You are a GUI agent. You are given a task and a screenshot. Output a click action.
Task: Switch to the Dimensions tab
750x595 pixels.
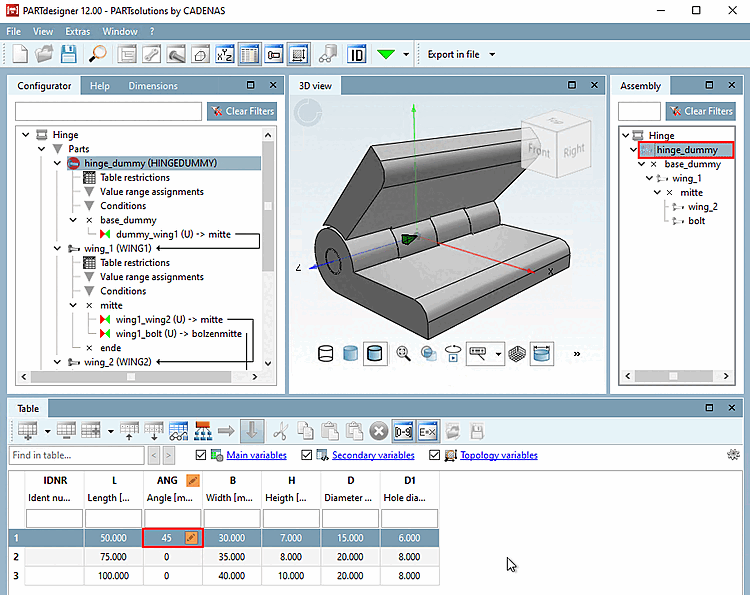coord(153,86)
